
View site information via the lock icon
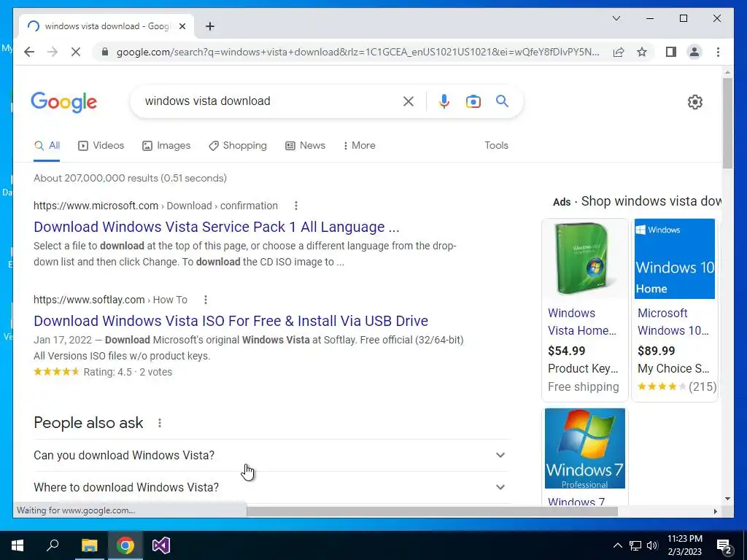point(105,52)
